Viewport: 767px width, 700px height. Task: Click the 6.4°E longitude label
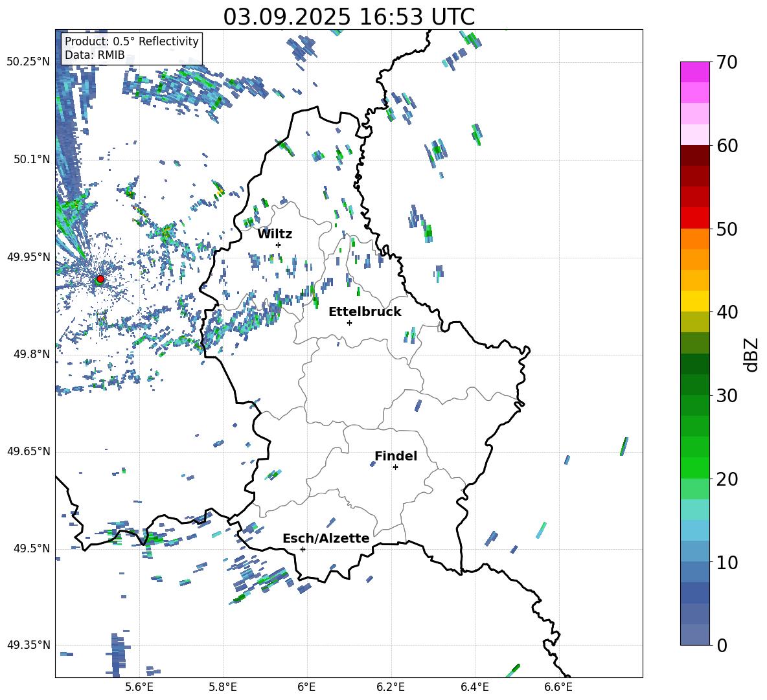474,687
